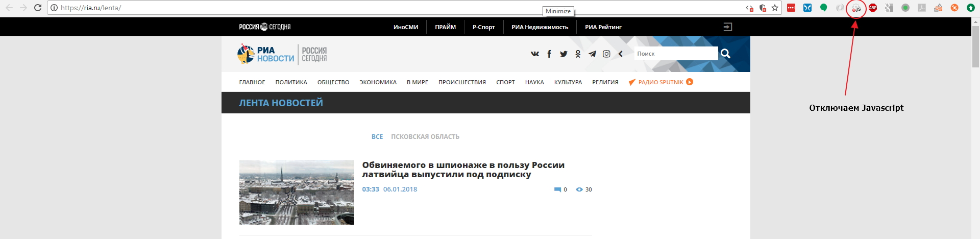Image resolution: width=980 pixels, height=239 pixels.
Task: Open the РИА Рейтинг link
Action: [x=603, y=27]
